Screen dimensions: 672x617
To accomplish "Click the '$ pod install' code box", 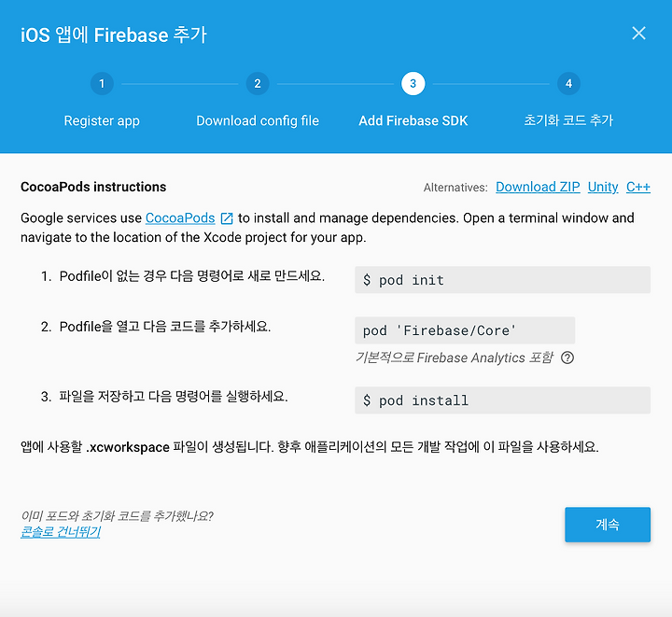I will coord(502,400).
